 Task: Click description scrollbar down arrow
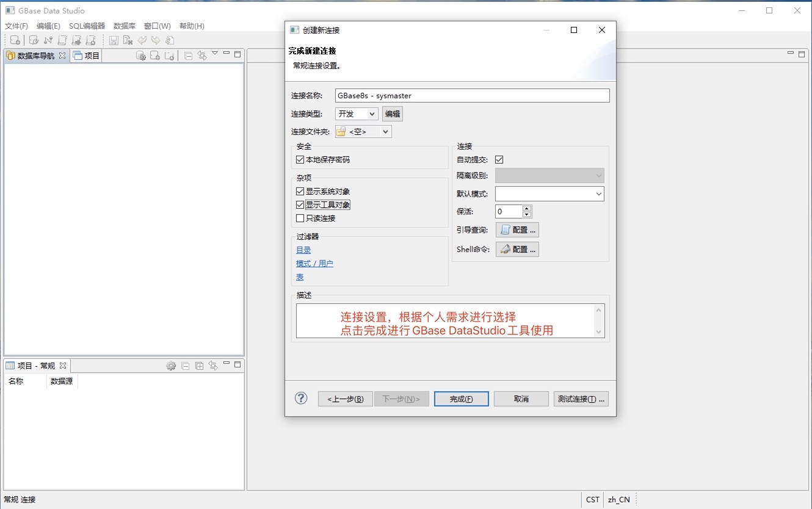(599, 332)
